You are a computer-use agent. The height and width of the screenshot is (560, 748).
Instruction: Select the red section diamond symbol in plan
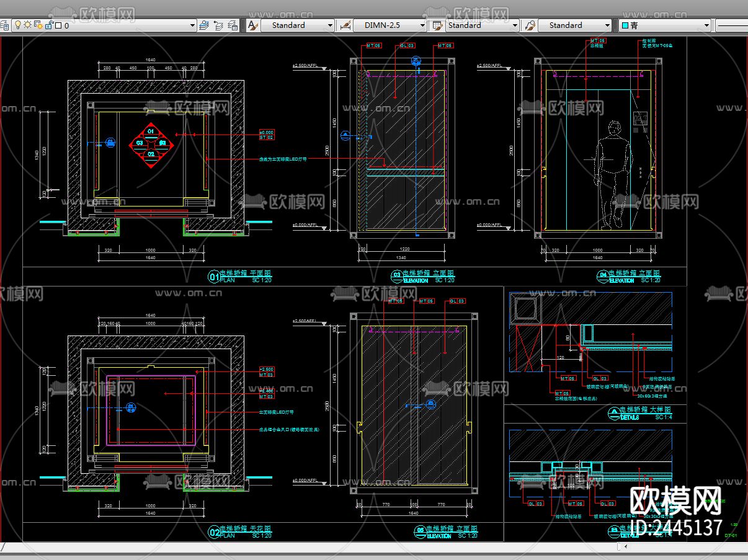pyautogui.click(x=150, y=145)
